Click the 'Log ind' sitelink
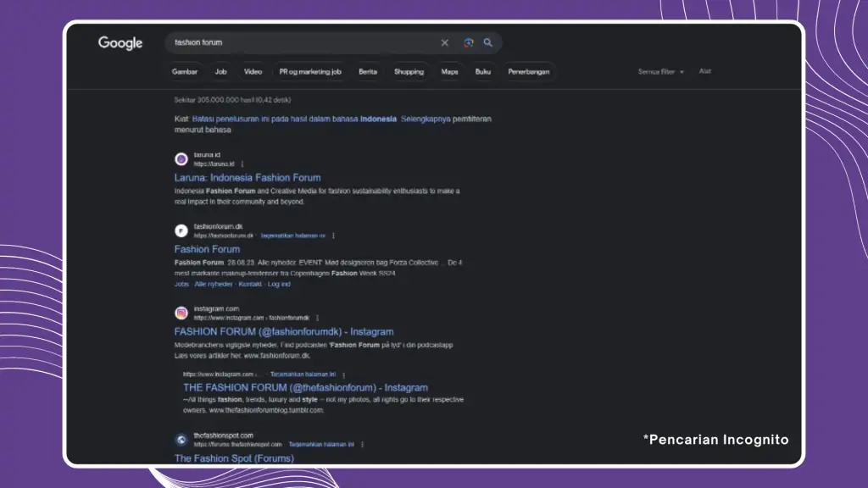 (279, 285)
